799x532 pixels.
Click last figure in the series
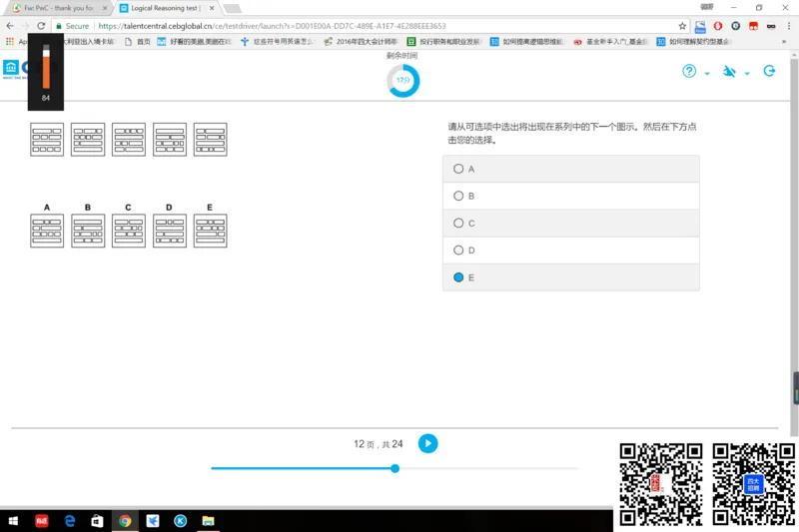210,139
